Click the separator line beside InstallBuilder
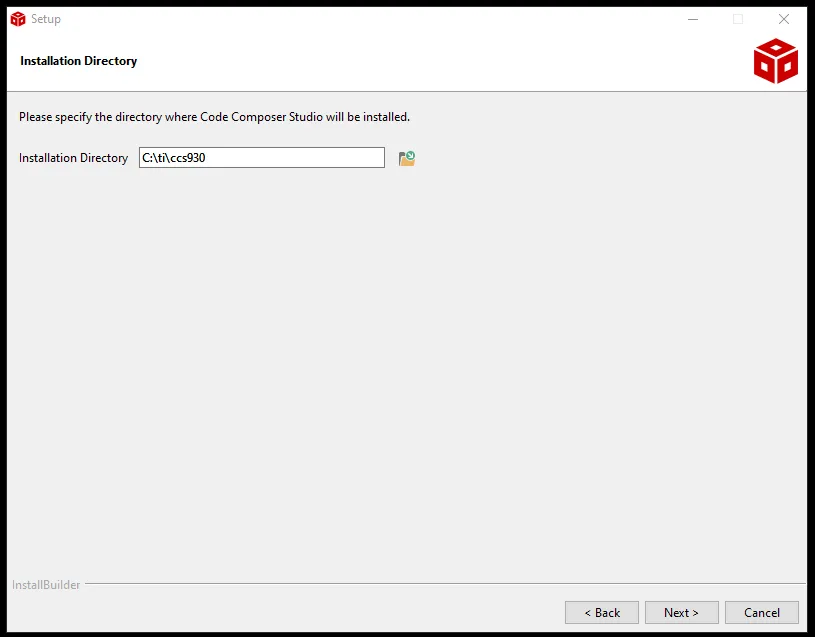815x637 pixels. point(440,584)
